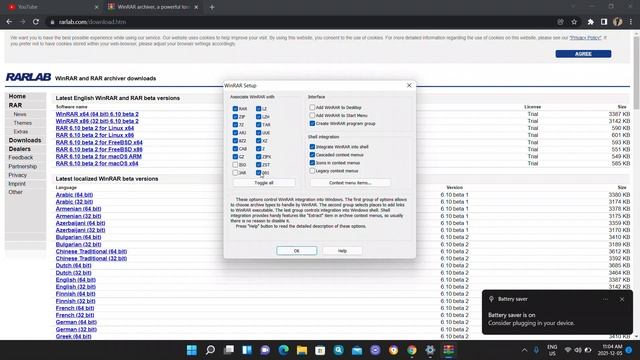The image size is (640, 360).
Task: Open the Mail app on taskbar
Action: (x=357, y=350)
